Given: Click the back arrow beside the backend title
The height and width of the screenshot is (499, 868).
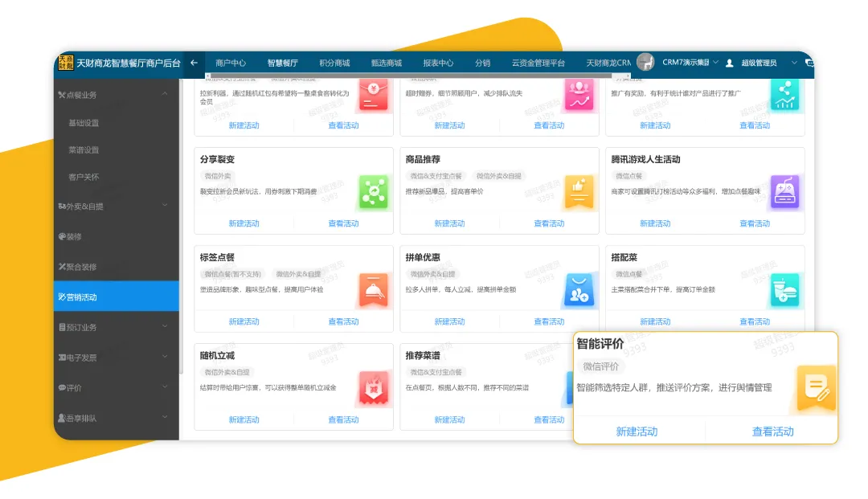Looking at the screenshot, I should tap(194, 63).
